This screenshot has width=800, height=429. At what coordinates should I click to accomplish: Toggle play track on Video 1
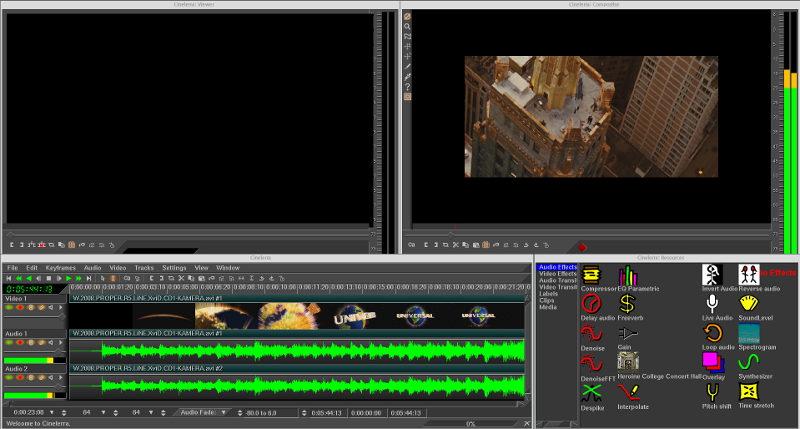(x=9, y=308)
